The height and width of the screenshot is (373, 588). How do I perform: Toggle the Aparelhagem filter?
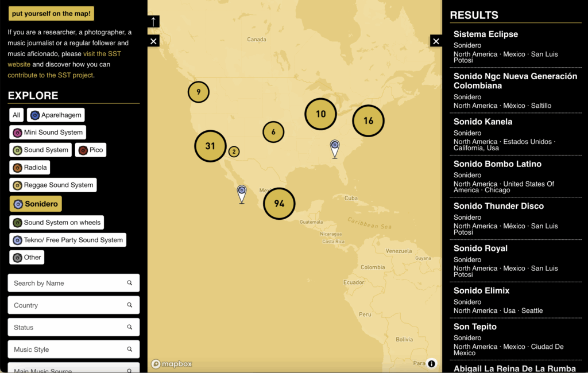[56, 115]
